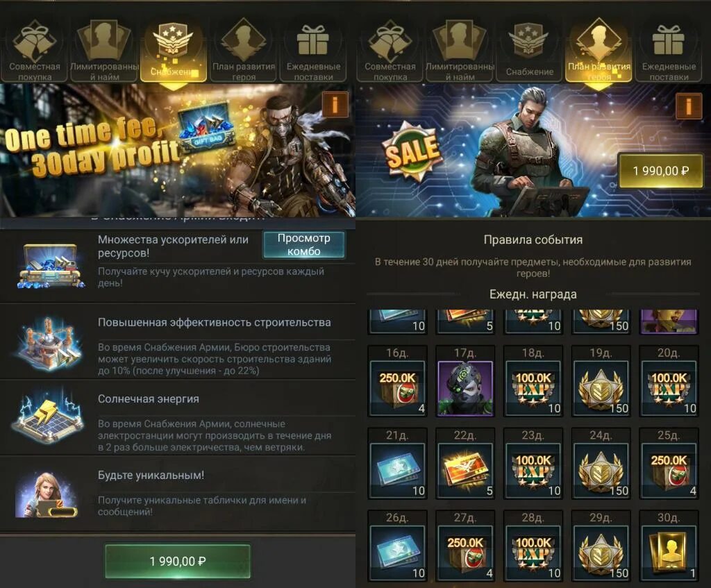This screenshot has height=588, width=711.
Task: Select the day 17 hero reward icon
Action: coord(465,388)
